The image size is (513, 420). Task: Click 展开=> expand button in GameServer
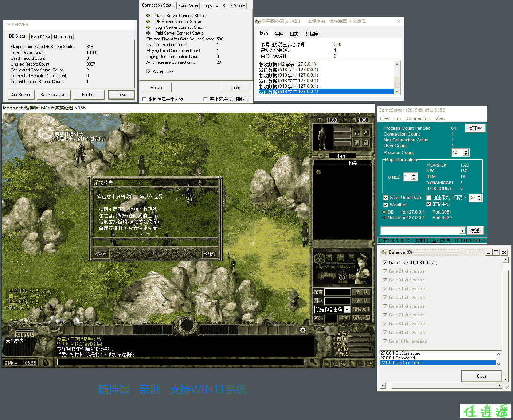pos(475,128)
